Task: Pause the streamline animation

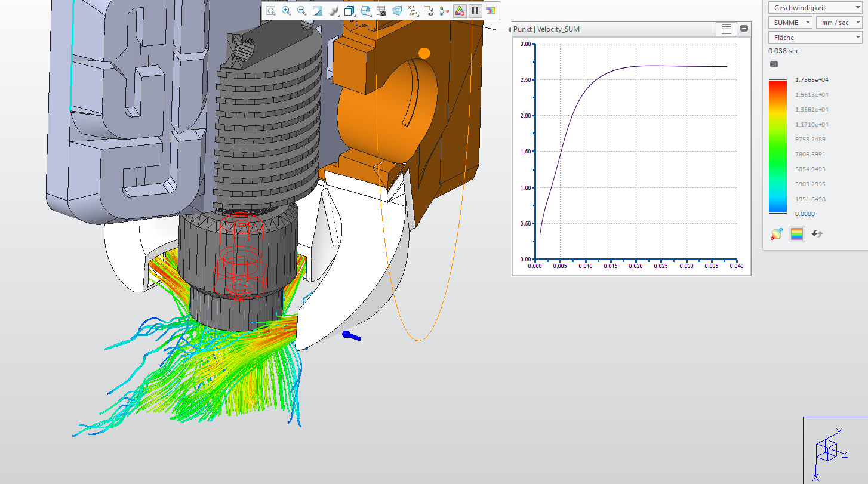Action: [x=475, y=10]
